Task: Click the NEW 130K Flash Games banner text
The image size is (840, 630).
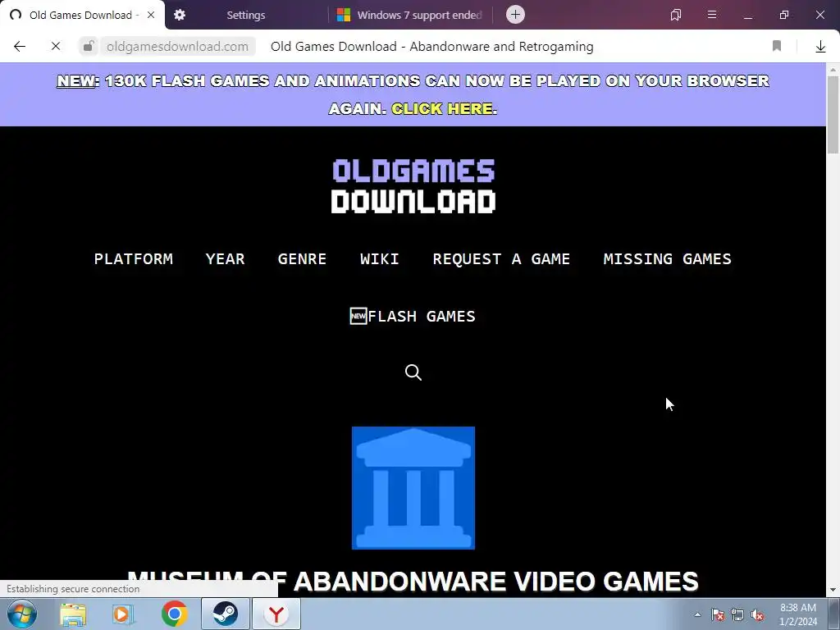Action: tap(413, 94)
